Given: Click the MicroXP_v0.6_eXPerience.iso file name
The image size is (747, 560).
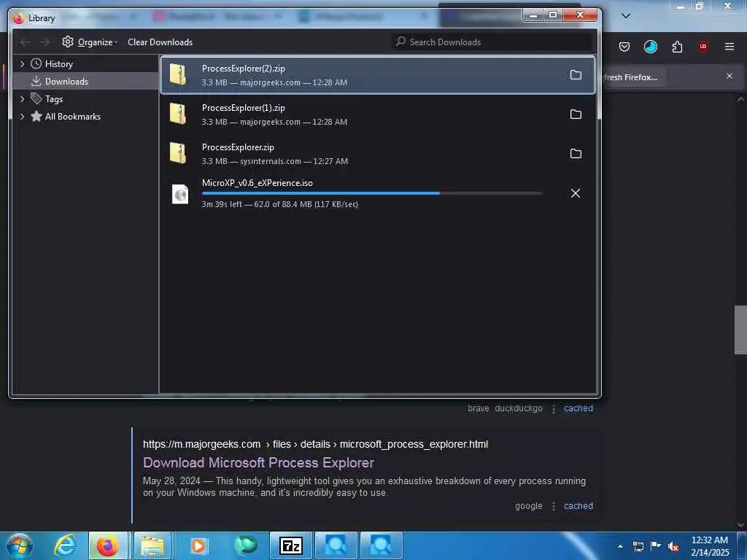Looking at the screenshot, I should (258, 183).
